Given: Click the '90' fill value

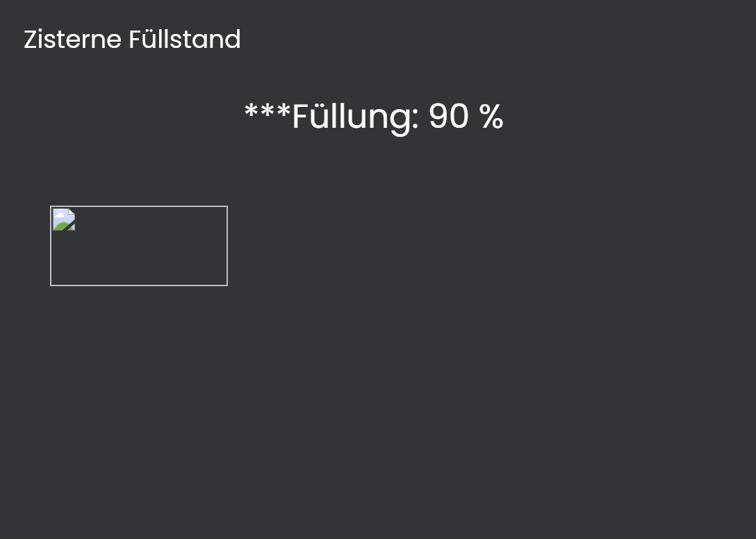Looking at the screenshot, I should click(x=448, y=117).
